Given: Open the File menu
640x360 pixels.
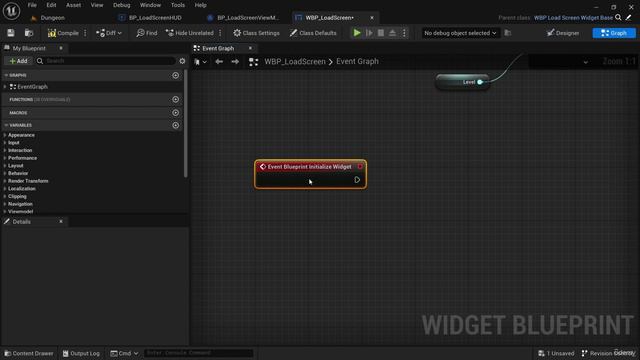Looking at the screenshot, I should click(x=32, y=5).
